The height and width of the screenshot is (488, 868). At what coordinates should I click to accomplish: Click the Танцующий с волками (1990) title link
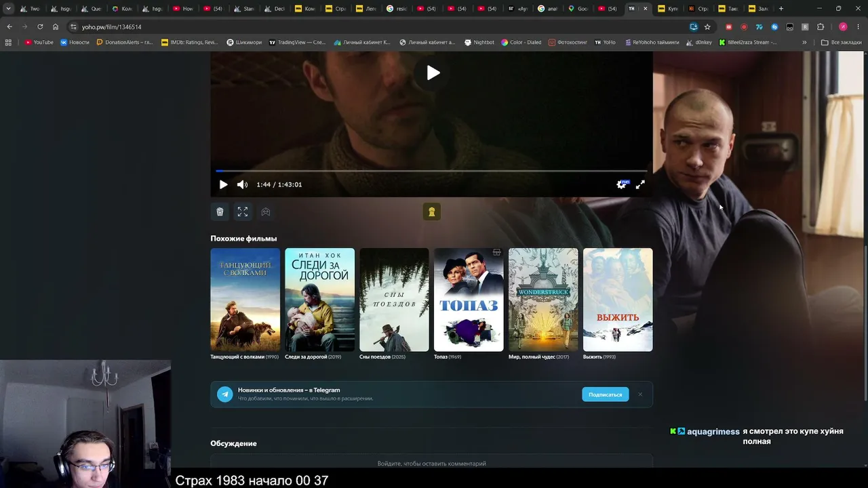point(245,357)
